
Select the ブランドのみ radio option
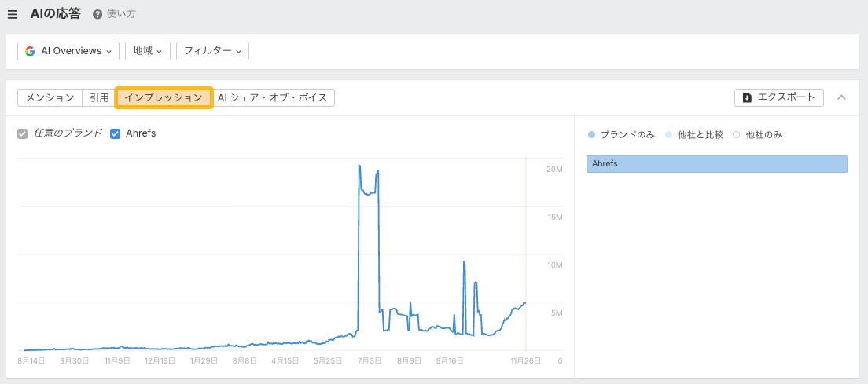coord(591,135)
